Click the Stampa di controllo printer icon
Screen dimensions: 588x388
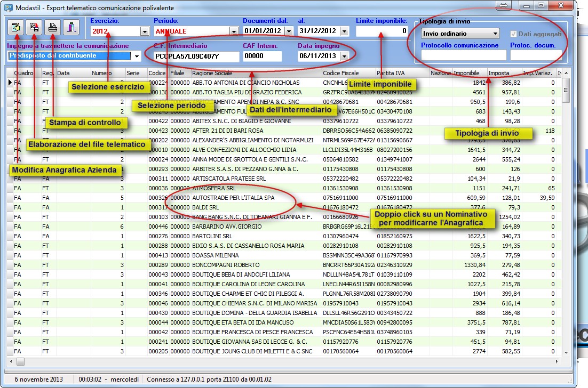coord(52,27)
